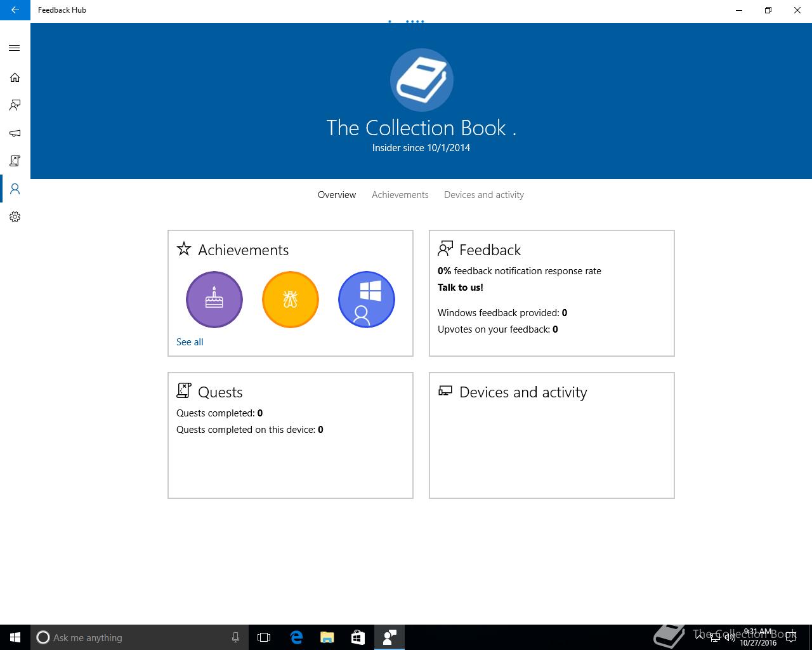Open Quests in the sidebar
812x650 pixels.
15,161
